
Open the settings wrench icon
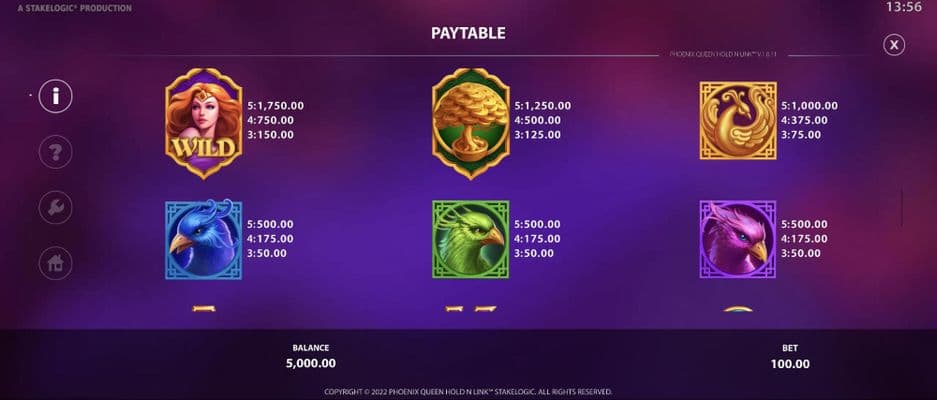[x=56, y=207]
